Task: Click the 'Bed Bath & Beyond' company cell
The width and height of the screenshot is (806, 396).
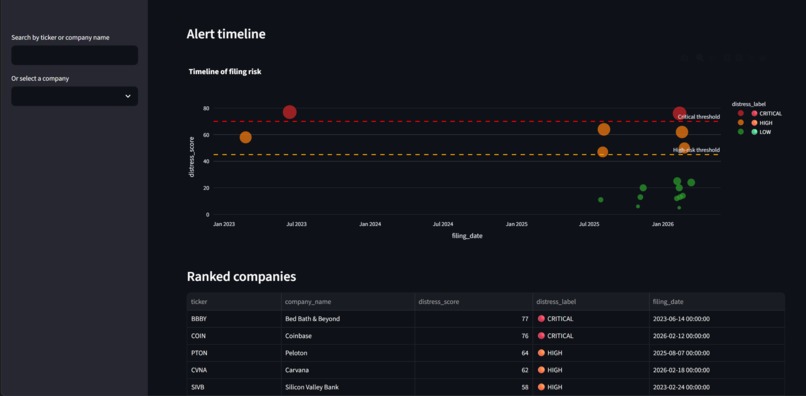Action: 348,319
